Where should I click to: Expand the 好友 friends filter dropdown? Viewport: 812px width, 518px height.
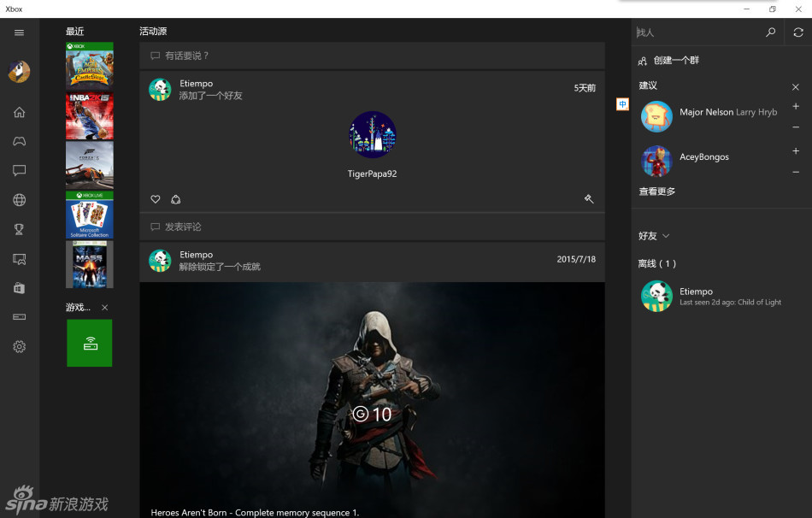(654, 236)
